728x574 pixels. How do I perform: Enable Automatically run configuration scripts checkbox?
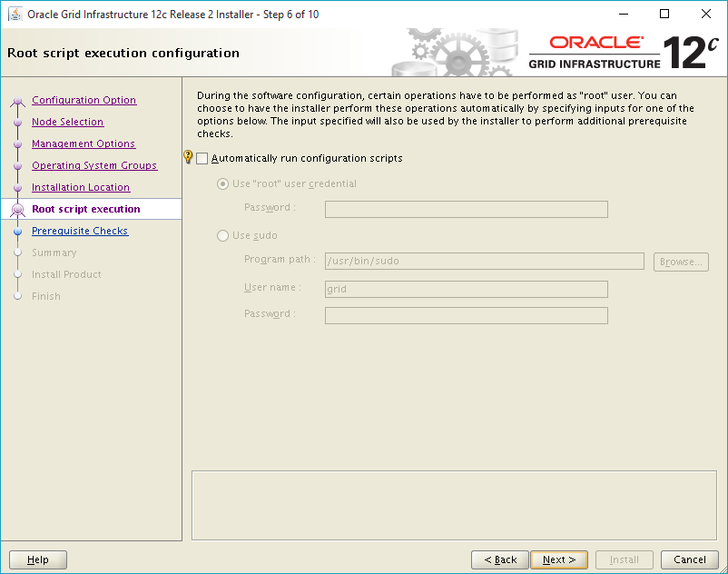click(x=202, y=159)
